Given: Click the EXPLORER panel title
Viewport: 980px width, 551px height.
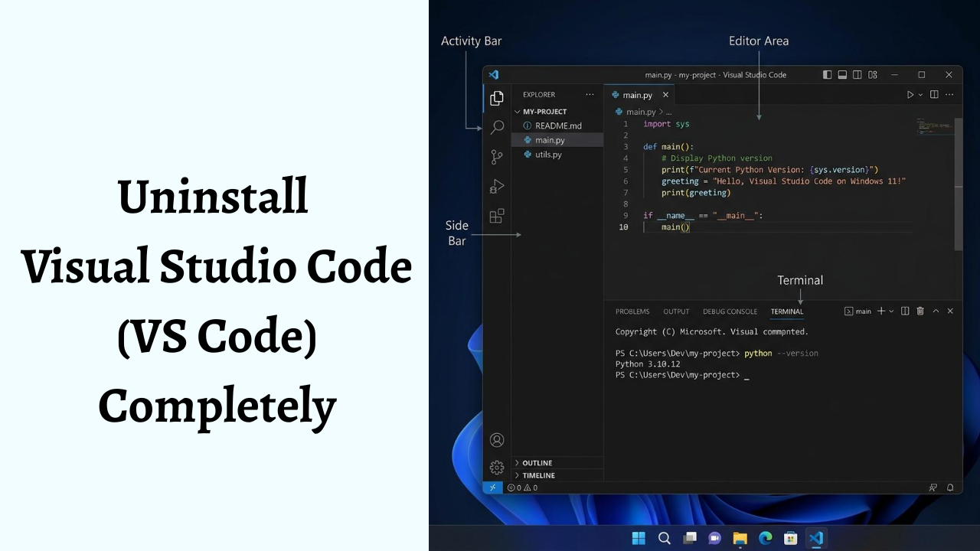Looking at the screenshot, I should 539,95.
